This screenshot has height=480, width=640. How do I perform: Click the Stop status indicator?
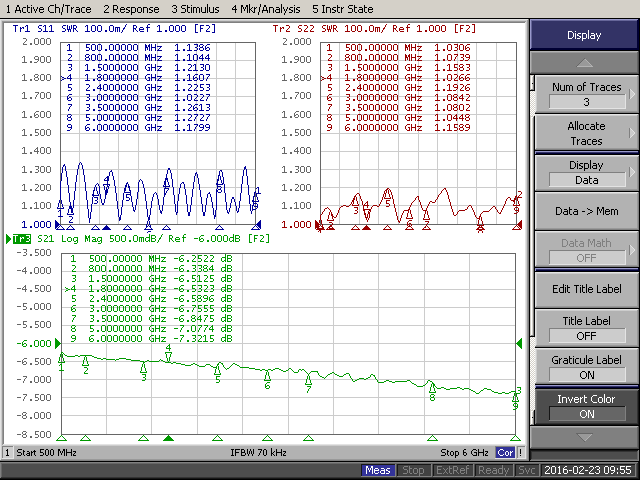[413, 470]
